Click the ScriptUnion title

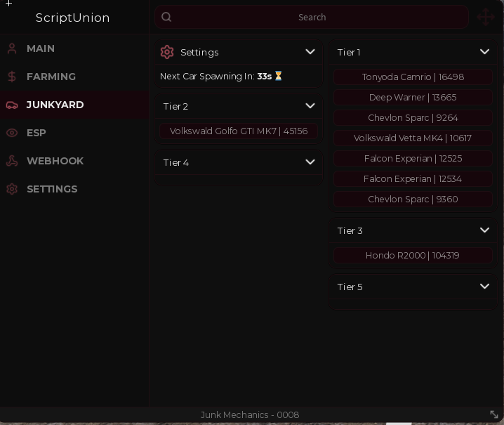point(72,18)
